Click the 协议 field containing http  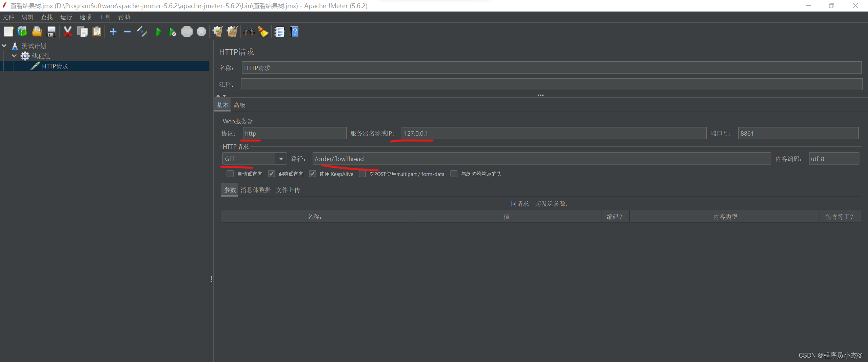(295, 133)
